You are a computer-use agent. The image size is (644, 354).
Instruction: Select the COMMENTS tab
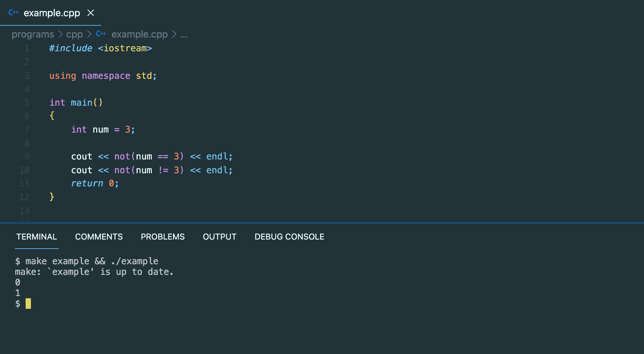pos(99,237)
